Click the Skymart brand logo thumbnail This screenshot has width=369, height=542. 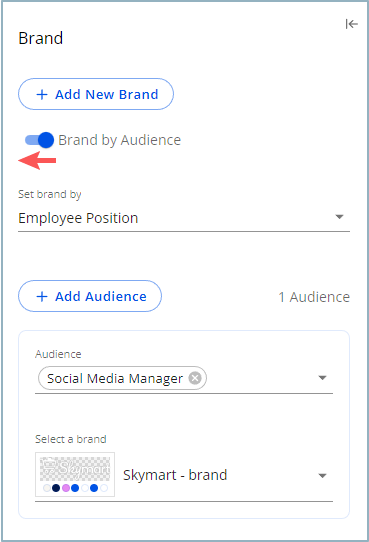click(75, 474)
